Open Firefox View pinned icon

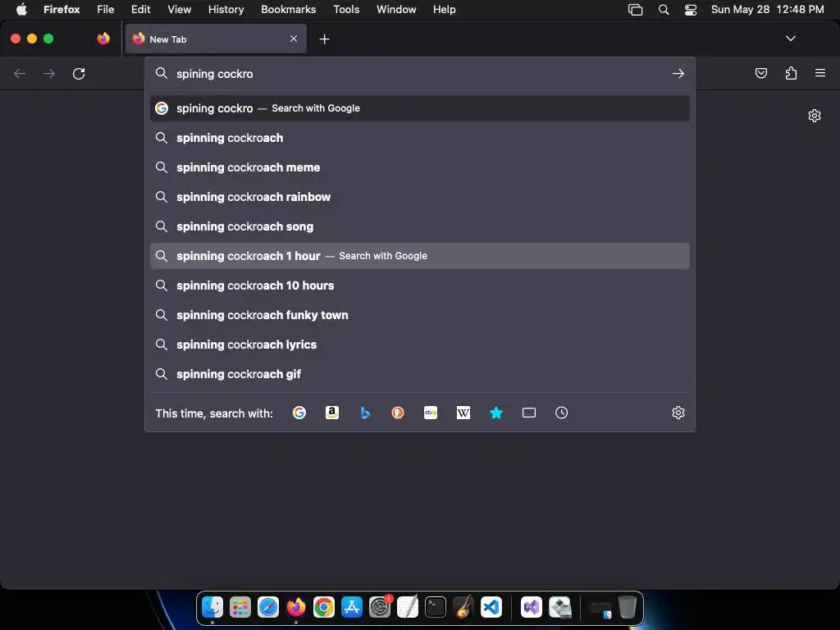point(103,39)
